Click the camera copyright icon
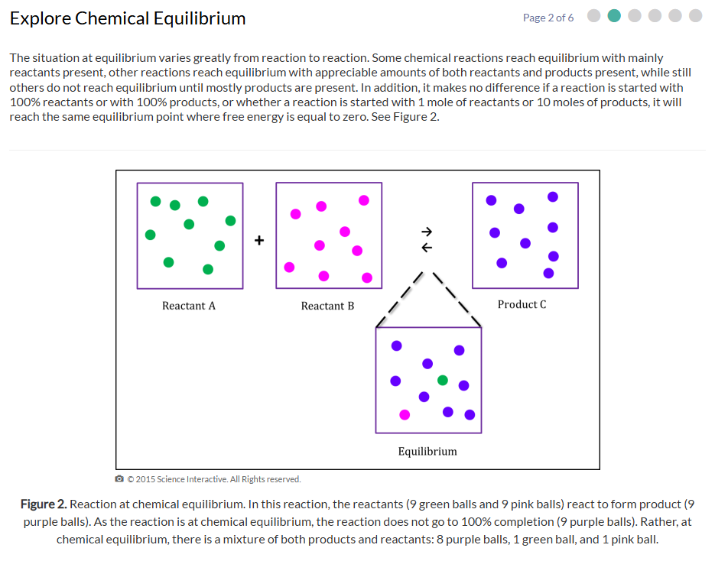This screenshot has height=574, width=728. [119, 479]
